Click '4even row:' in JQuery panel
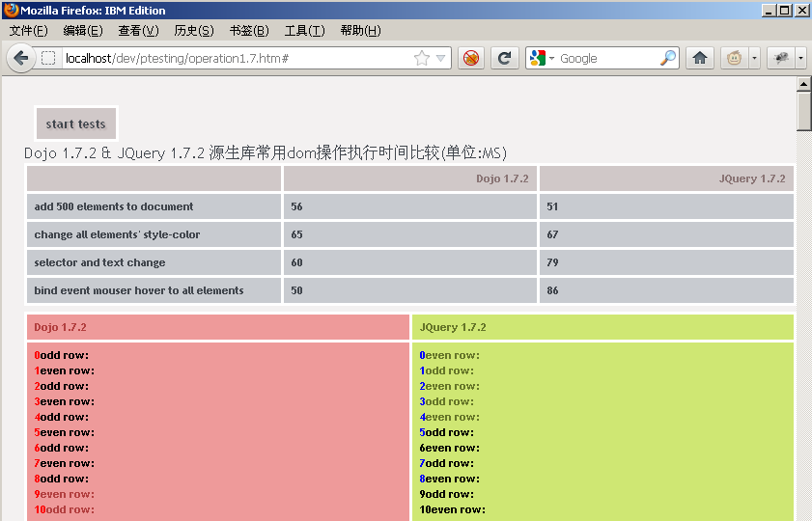This screenshot has width=812, height=521. 450,417
